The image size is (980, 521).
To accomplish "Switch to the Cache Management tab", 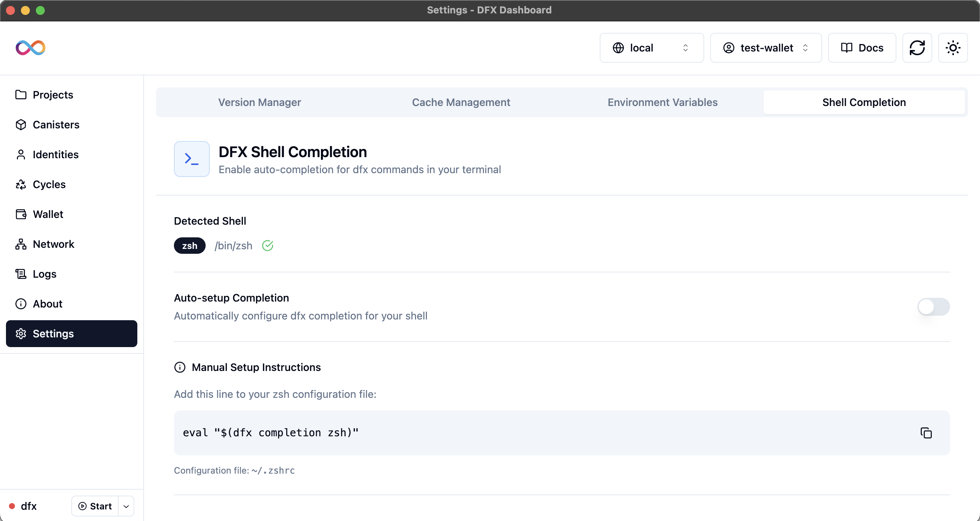I will tap(461, 102).
